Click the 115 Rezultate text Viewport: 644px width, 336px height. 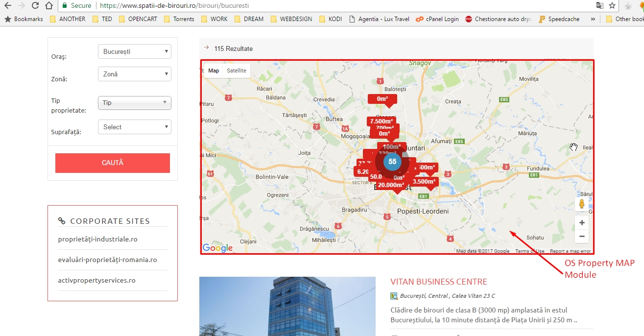click(234, 48)
